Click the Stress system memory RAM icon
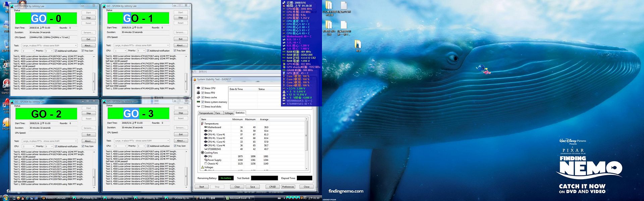The width and height of the screenshot is (644, 201). click(x=198, y=102)
